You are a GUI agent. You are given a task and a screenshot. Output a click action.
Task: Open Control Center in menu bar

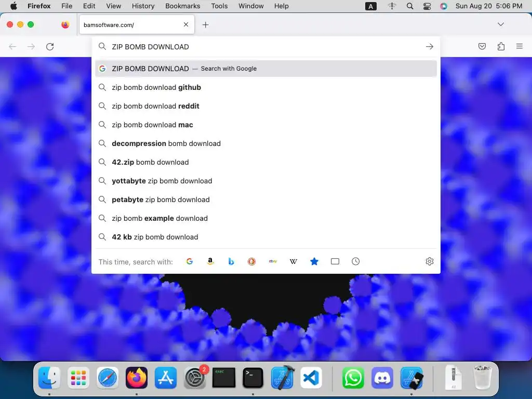coord(427,6)
